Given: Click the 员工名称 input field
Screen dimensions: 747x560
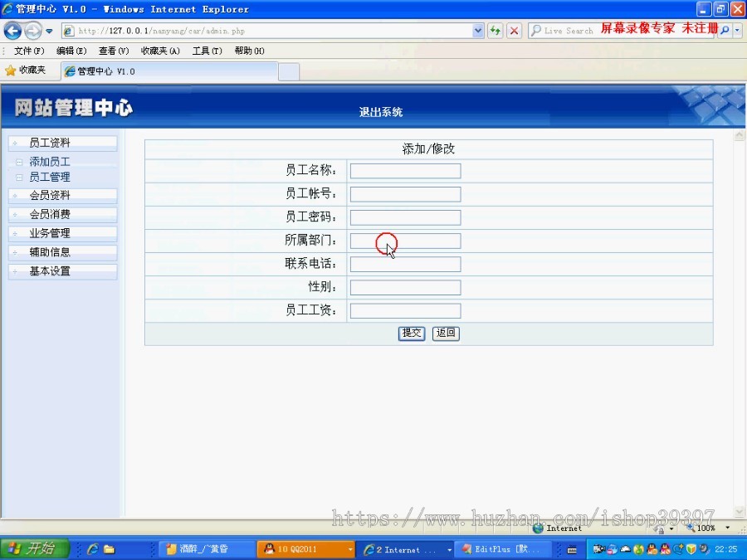Looking at the screenshot, I should click(x=405, y=171).
